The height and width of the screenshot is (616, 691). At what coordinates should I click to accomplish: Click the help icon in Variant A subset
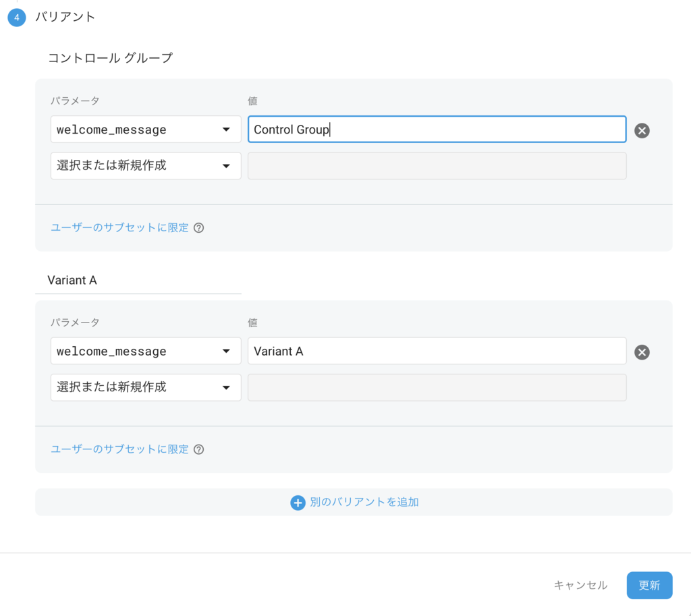[199, 449]
